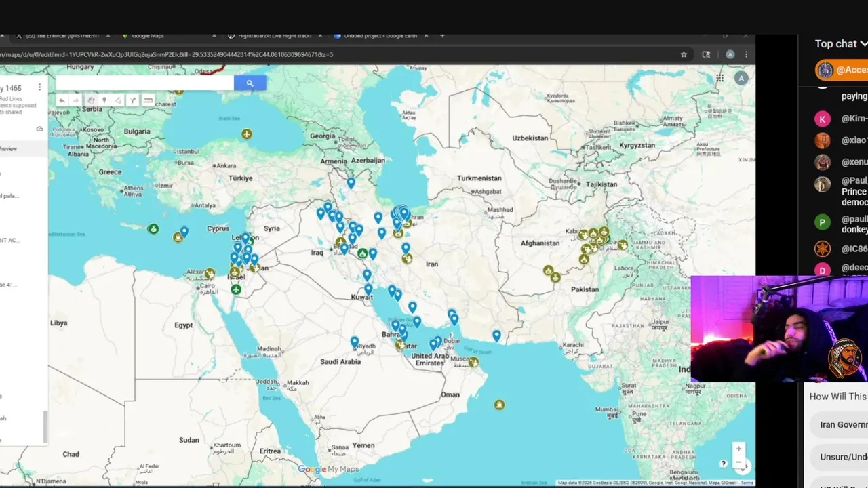This screenshot has height=488, width=868.
Task: Select the Add directions tool
Action: point(133,100)
